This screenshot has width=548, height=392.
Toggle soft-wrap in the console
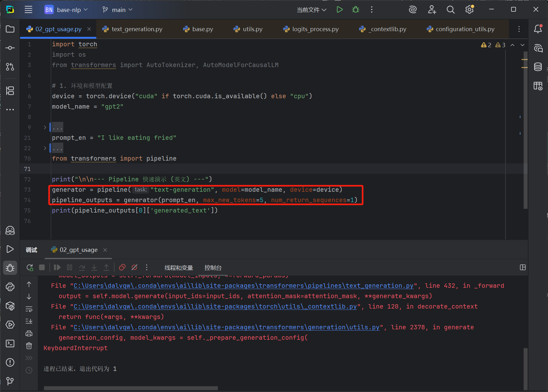click(x=29, y=309)
